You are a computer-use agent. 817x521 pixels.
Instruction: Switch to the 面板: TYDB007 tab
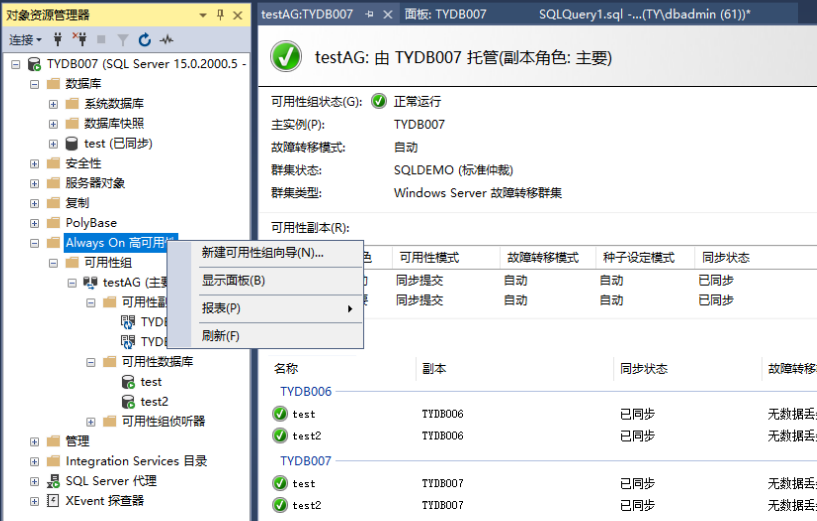coord(445,15)
